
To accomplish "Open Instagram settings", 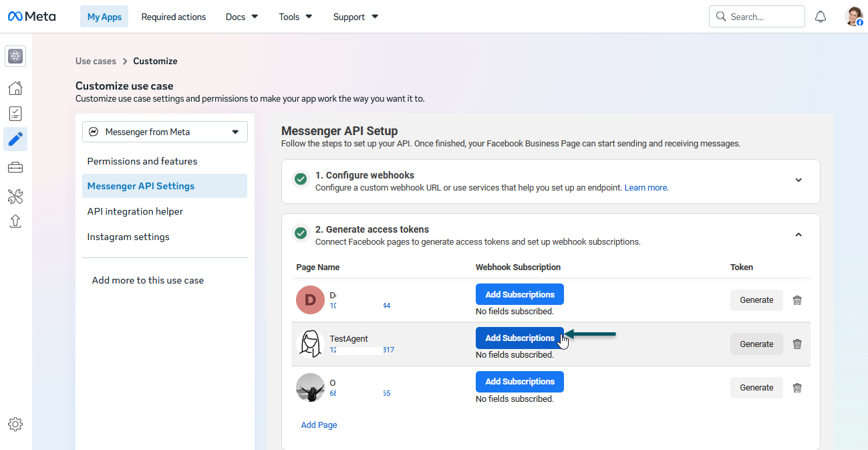I will click(128, 237).
